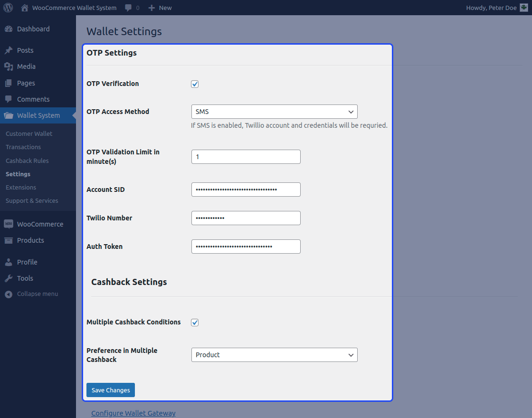The image size is (532, 418).
Task: Click the Save Changes button
Action: point(111,390)
